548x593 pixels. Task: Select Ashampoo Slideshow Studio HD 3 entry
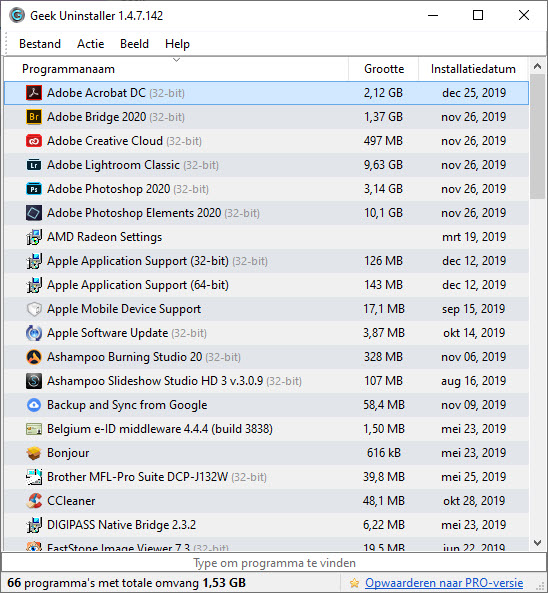click(155, 381)
